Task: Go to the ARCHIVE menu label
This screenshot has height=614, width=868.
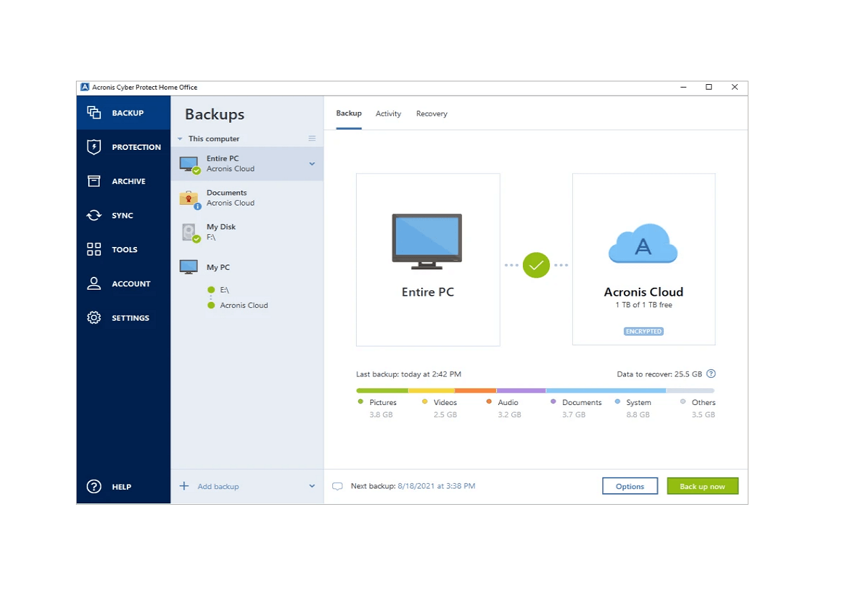Action: 129,181
